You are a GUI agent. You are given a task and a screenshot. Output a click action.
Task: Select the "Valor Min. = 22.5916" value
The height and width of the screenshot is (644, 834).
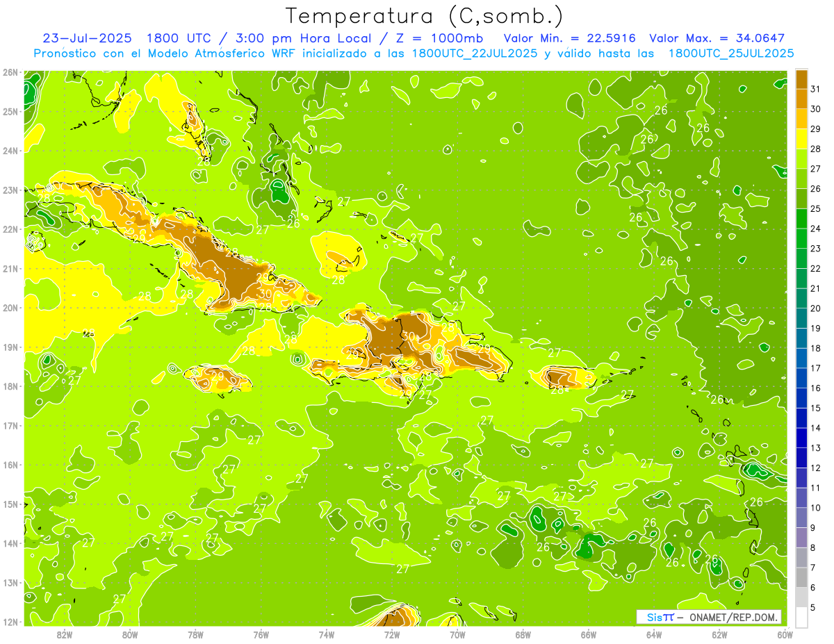click(569, 38)
